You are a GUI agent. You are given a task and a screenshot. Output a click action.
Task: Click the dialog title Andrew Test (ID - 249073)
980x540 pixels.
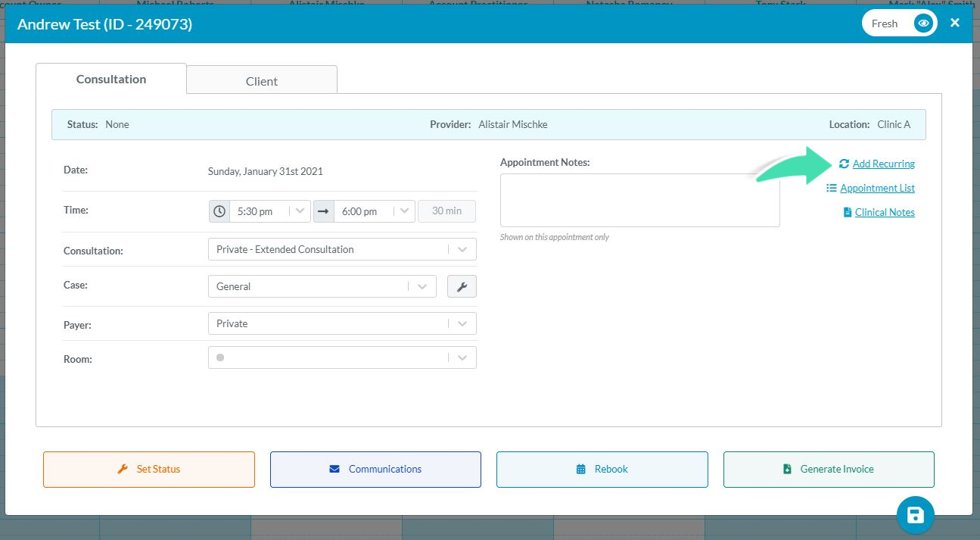(x=104, y=24)
